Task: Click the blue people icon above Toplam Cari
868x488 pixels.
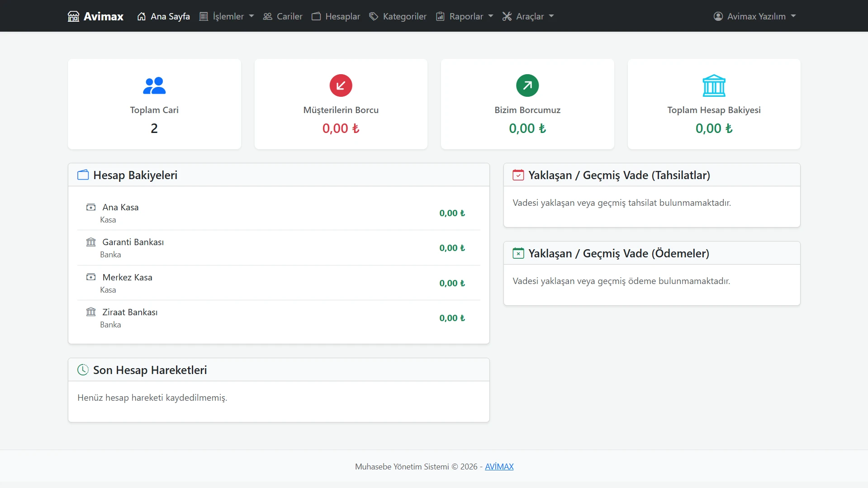Action: click(x=154, y=85)
